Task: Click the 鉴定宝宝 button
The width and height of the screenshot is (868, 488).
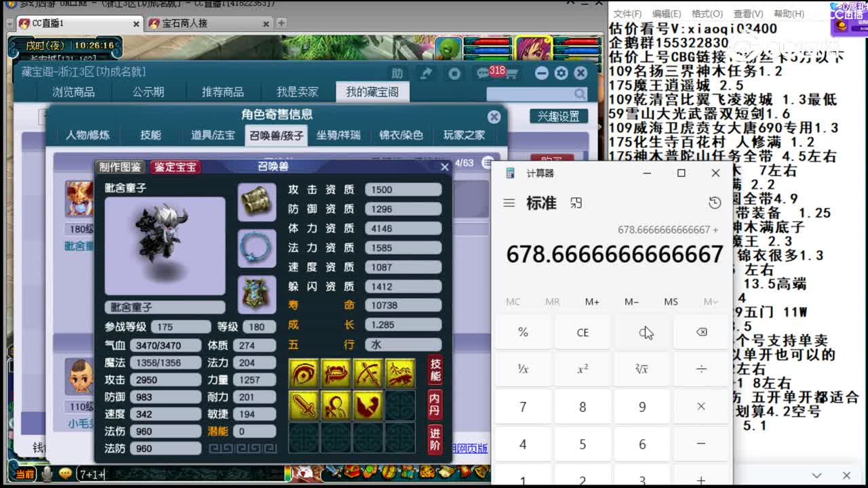Action: 174,167
